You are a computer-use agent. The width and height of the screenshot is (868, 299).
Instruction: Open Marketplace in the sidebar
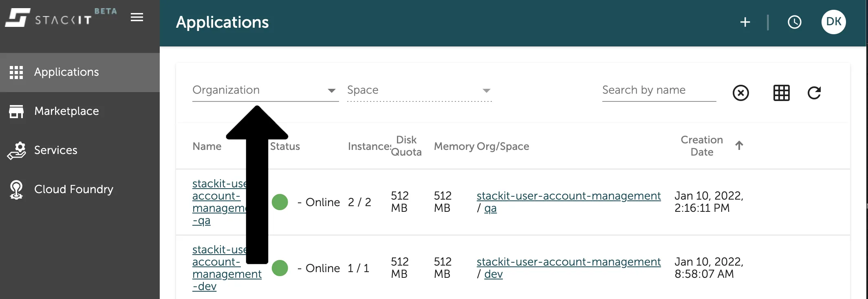[80, 111]
